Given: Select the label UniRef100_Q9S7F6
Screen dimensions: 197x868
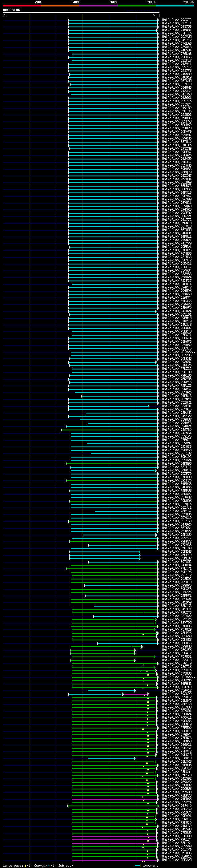Looking at the screenshot, I should 177,71.
